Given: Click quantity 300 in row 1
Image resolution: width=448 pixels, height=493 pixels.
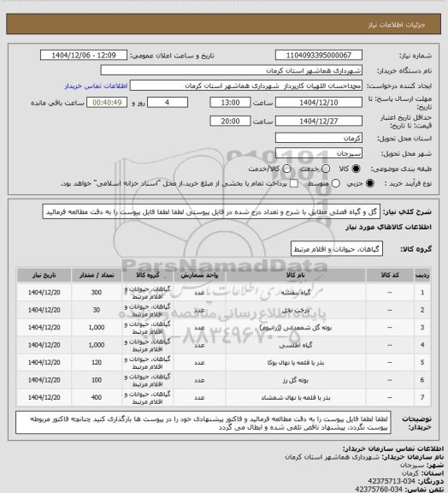Looking at the screenshot, I should (96, 293).
